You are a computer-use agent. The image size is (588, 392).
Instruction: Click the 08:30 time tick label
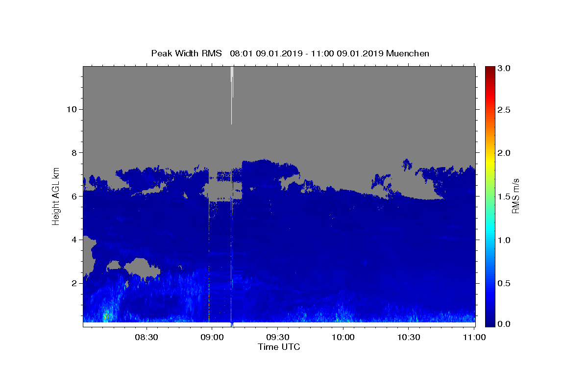pyautogui.click(x=146, y=337)
